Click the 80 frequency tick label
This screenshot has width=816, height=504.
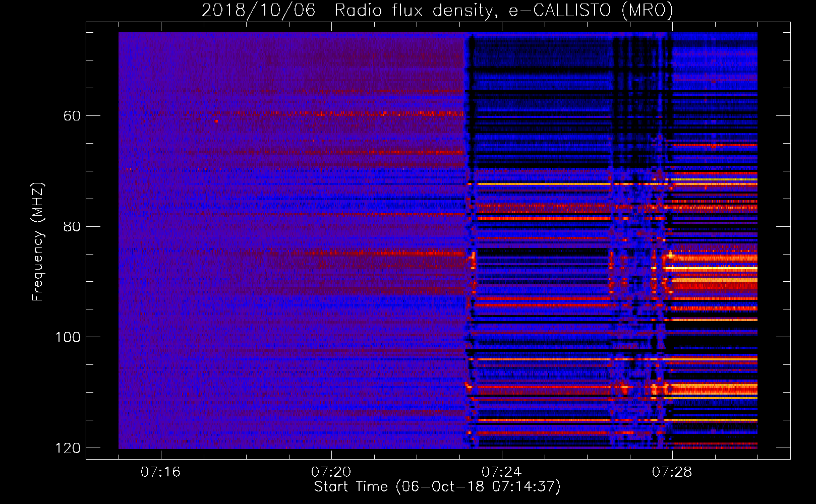72,226
